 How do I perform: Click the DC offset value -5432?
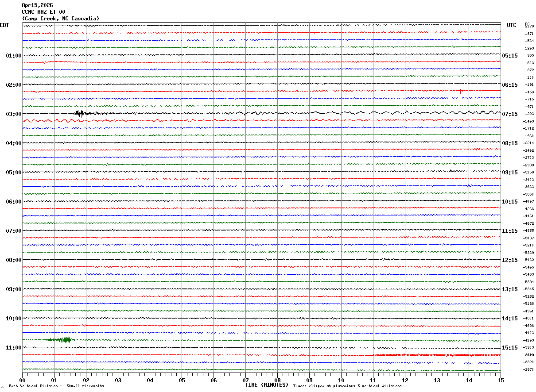point(528,260)
